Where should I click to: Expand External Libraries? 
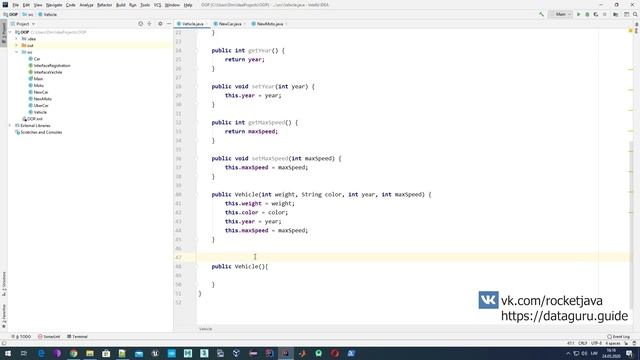[x=11, y=125]
